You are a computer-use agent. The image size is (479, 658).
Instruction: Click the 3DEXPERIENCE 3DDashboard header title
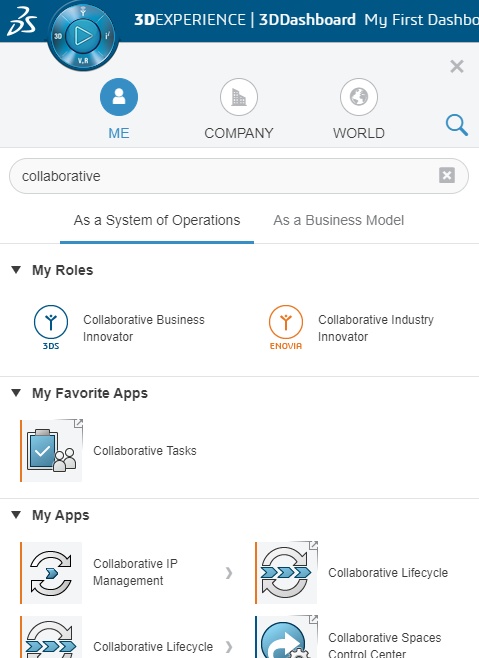pyautogui.click(x=245, y=20)
